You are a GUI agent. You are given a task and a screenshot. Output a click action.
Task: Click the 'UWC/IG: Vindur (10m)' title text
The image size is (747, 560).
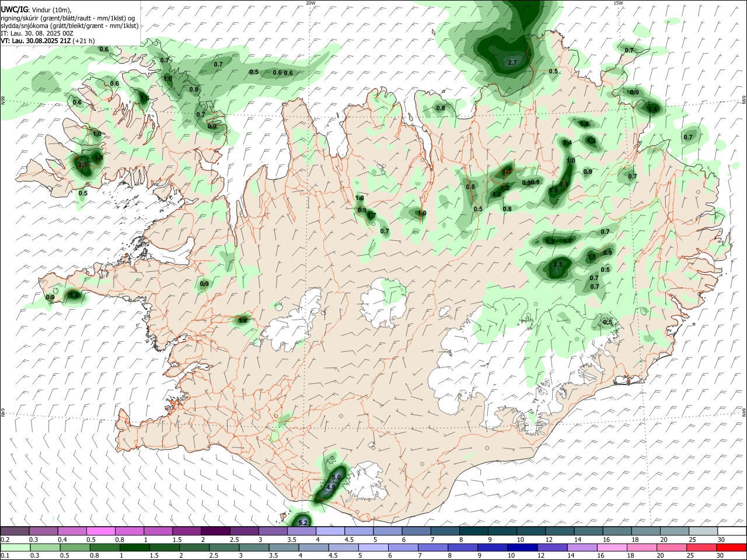coord(36,10)
